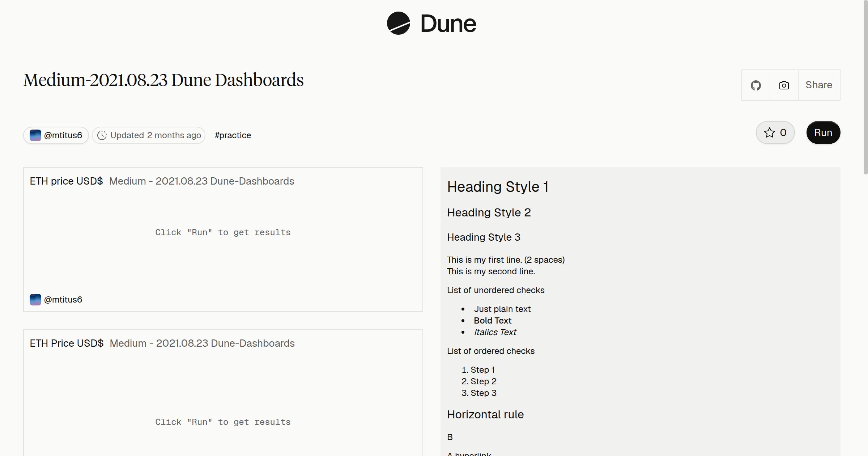Open the 'ETH Price USD$' capitalized query title
This screenshot has height=456, width=868.
67,343
